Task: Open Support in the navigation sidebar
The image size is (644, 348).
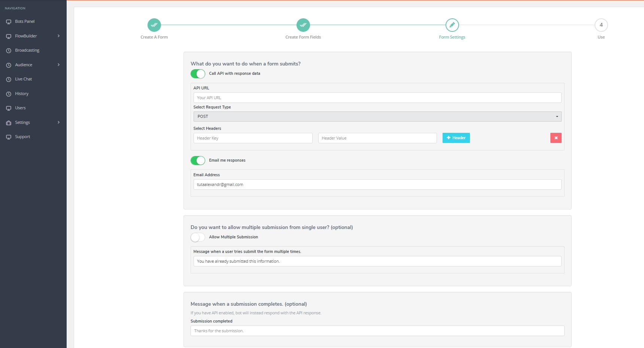Action: click(x=22, y=137)
